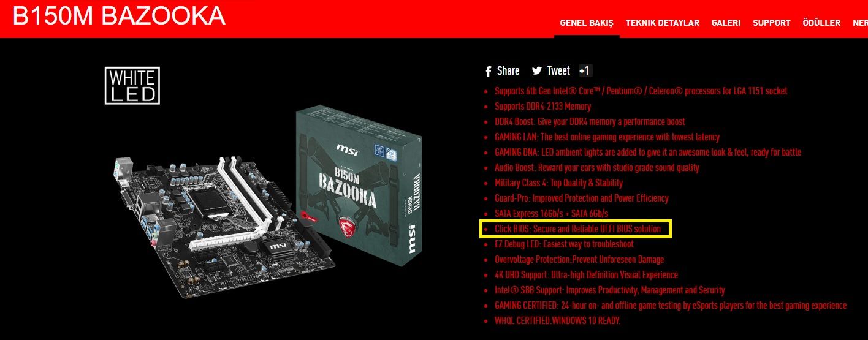Click the EZ Debug LED feature line
The width and height of the screenshot is (868, 340).
click(x=564, y=244)
